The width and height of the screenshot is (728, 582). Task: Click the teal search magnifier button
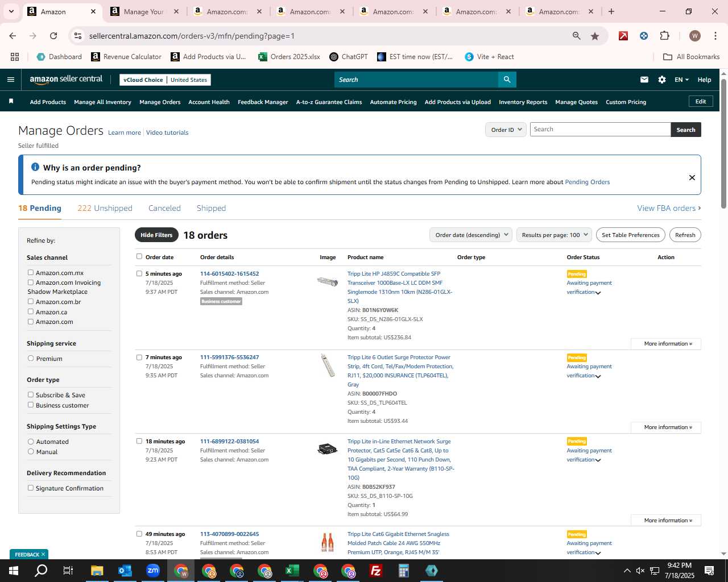pos(507,80)
